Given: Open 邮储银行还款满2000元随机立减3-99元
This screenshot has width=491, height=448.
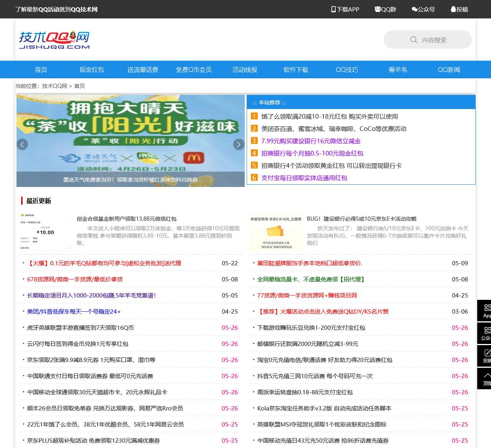Looking at the screenshot, I should click(x=308, y=344).
